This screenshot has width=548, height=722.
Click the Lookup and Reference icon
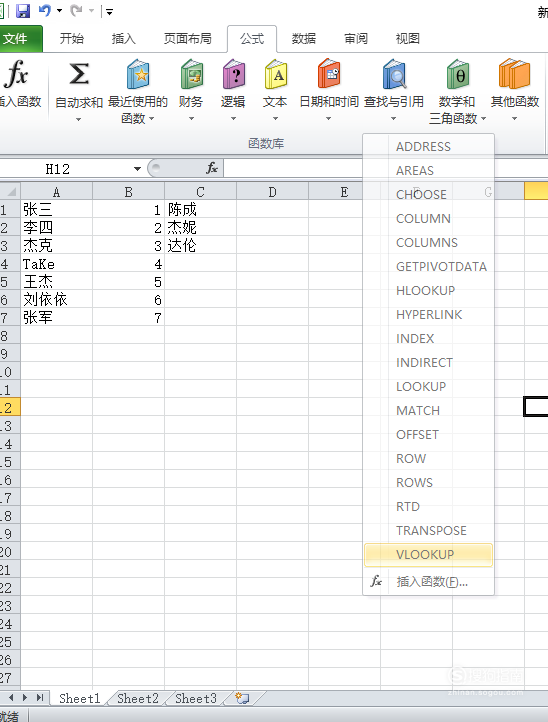pos(394,74)
